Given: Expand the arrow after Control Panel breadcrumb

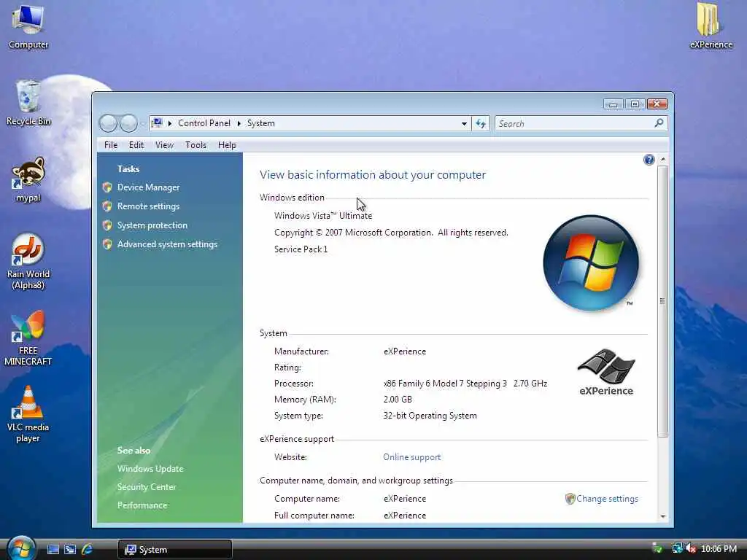Looking at the screenshot, I should click(x=239, y=123).
